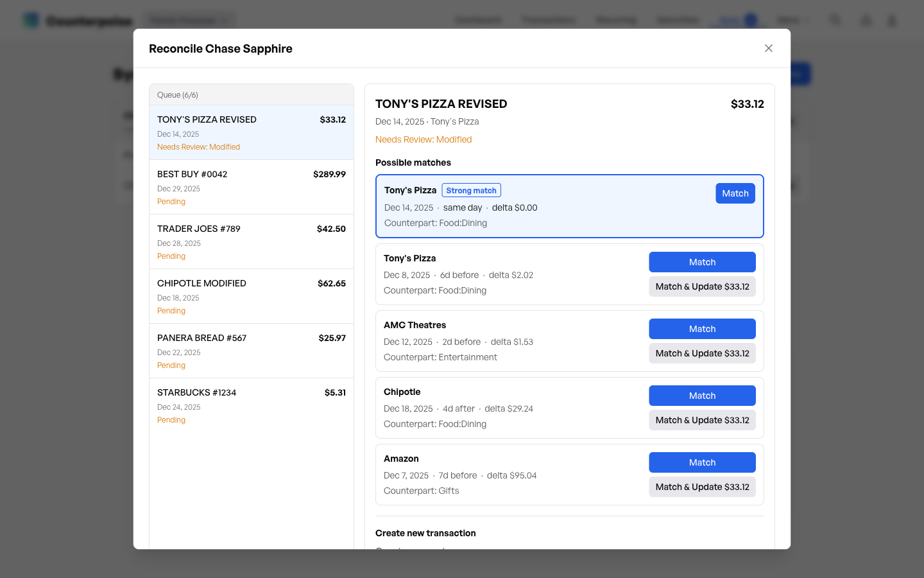
Task: Close the Reconcile Chase Sapphire dialog
Action: click(x=769, y=48)
